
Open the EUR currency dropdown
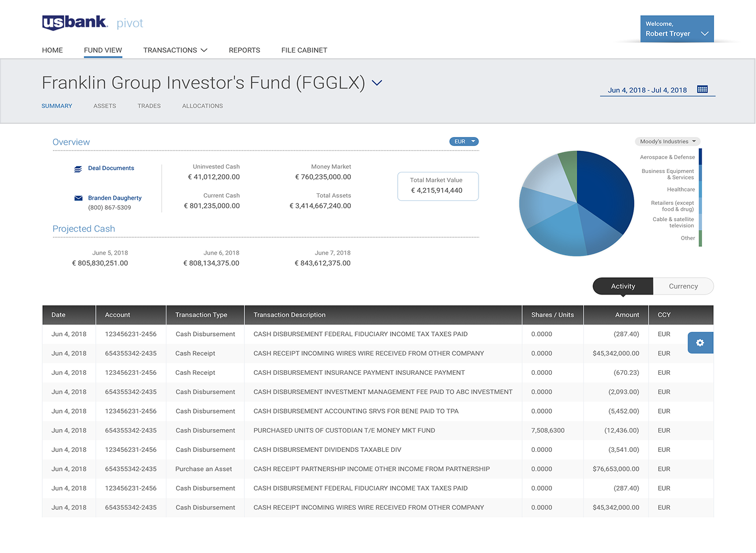pos(464,142)
